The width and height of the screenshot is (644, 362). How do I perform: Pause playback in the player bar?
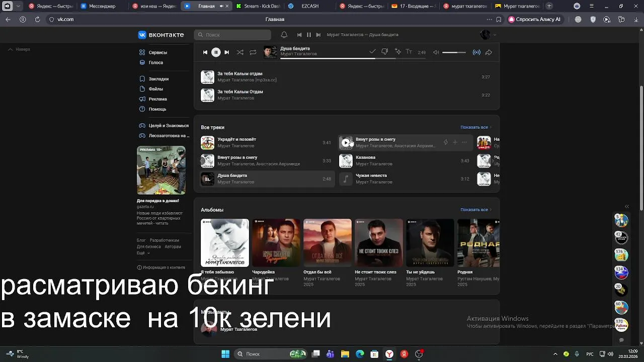click(216, 52)
